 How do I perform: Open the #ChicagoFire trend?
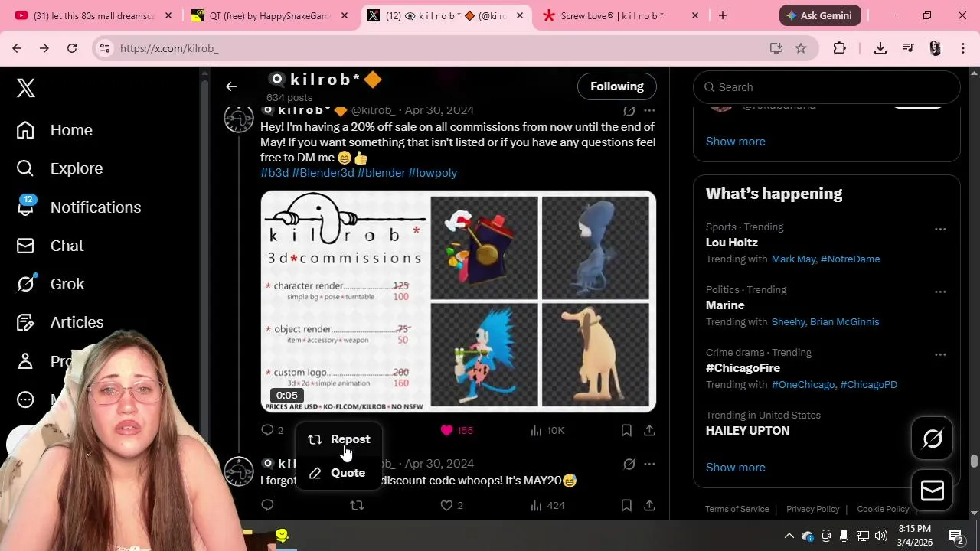tap(732, 368)
